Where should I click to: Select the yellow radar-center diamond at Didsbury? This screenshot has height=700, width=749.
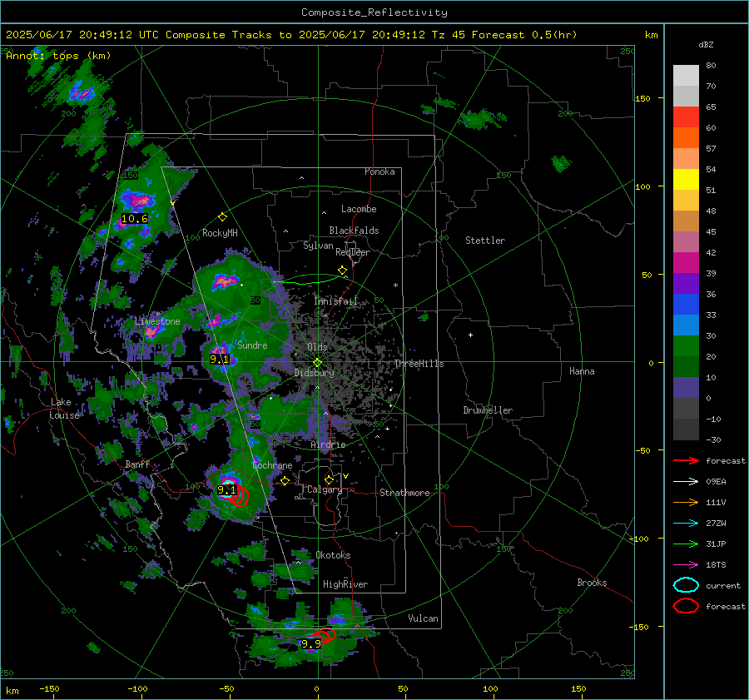tap(317, 363)
